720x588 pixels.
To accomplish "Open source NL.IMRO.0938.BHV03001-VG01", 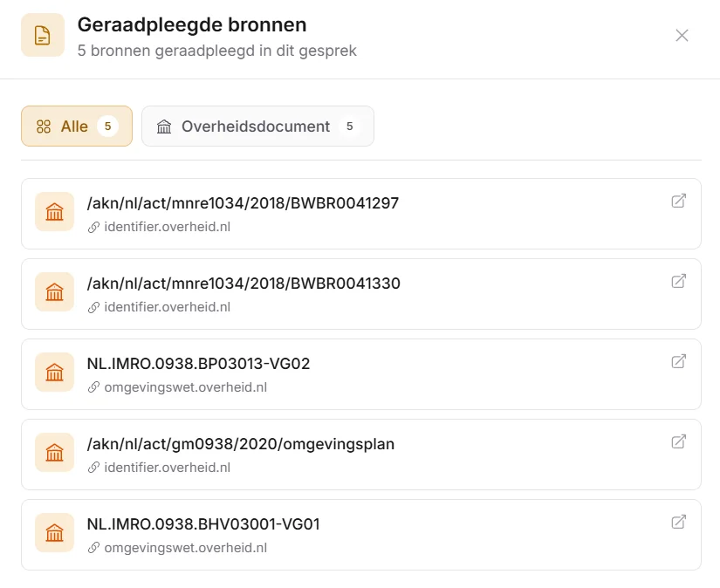I will 203,524.
